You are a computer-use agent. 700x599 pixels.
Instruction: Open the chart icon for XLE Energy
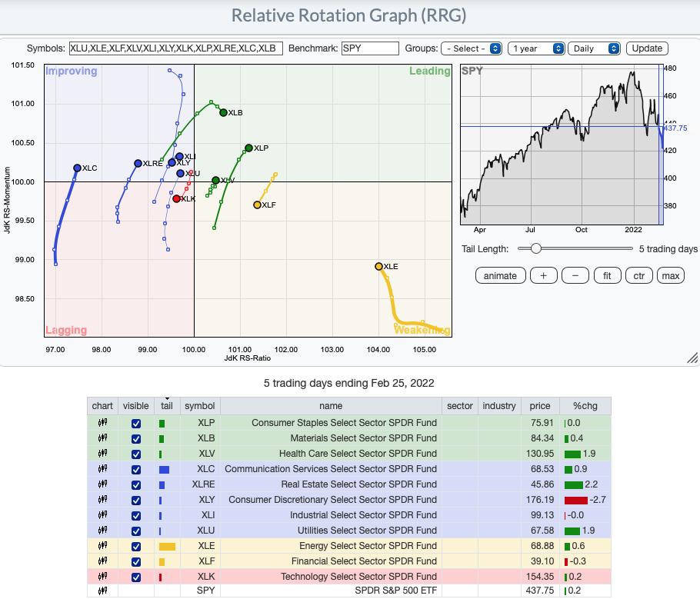pos(102,546)
